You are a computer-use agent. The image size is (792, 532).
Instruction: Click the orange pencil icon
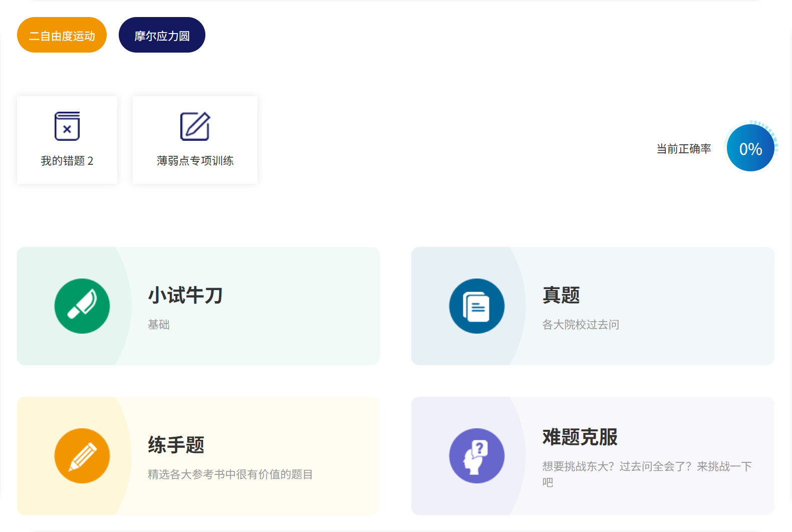[82, 456]
